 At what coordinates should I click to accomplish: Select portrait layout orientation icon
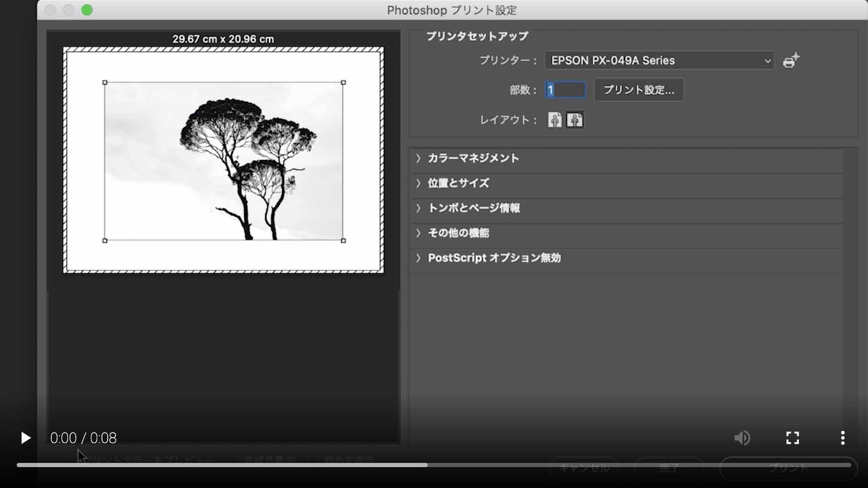(555, 120)
